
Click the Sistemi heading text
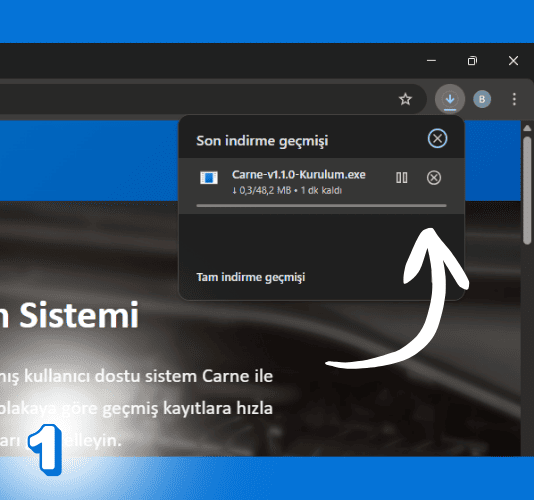point(79,316)
